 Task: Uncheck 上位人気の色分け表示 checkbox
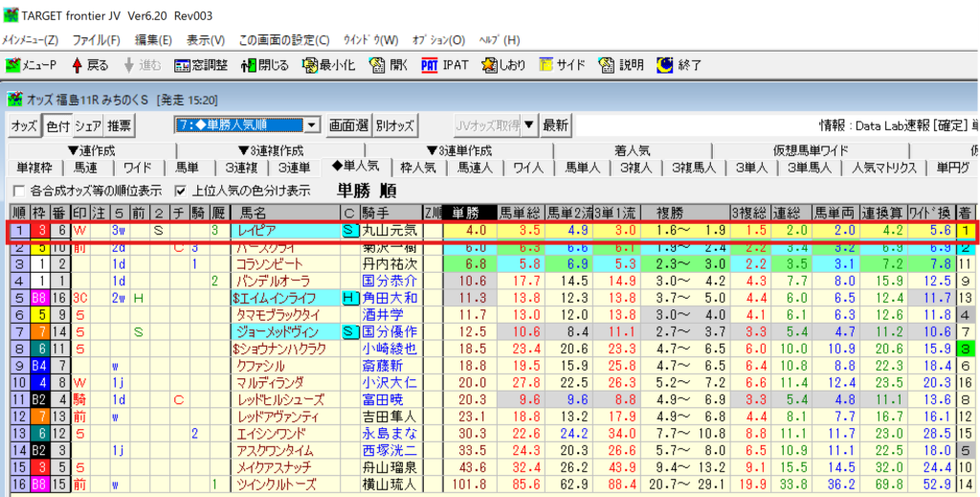(180, 190)
